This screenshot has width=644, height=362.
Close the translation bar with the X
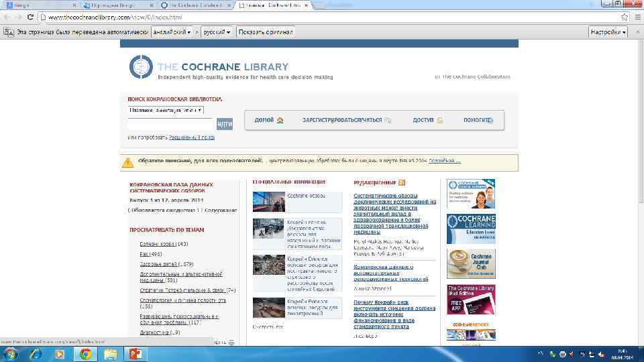(637, 32)
